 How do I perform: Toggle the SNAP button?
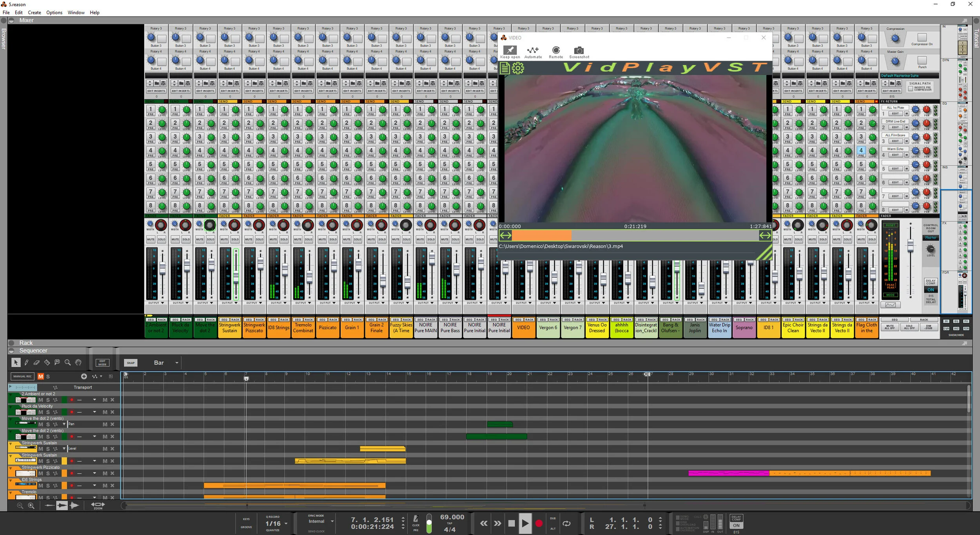coord(131,363)
